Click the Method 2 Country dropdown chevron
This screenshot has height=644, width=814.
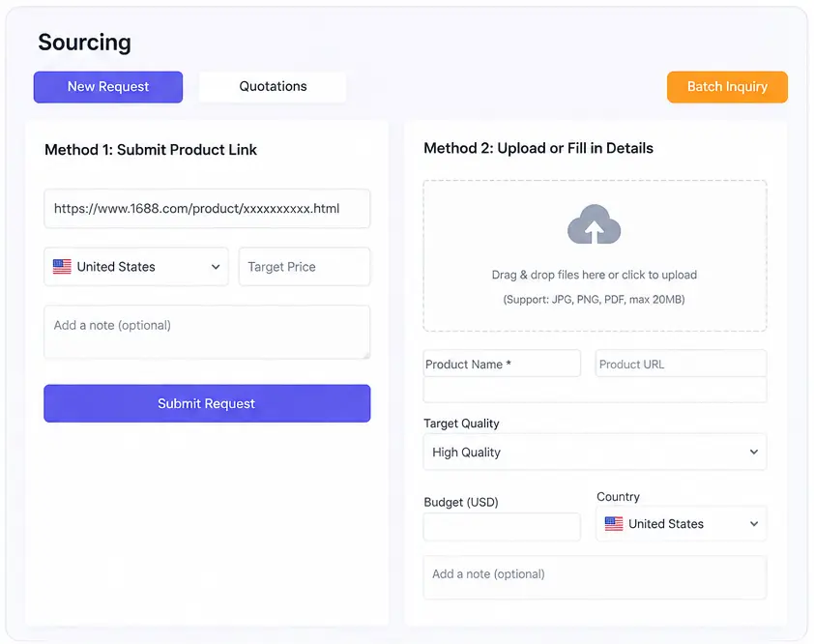pos(754,524)
